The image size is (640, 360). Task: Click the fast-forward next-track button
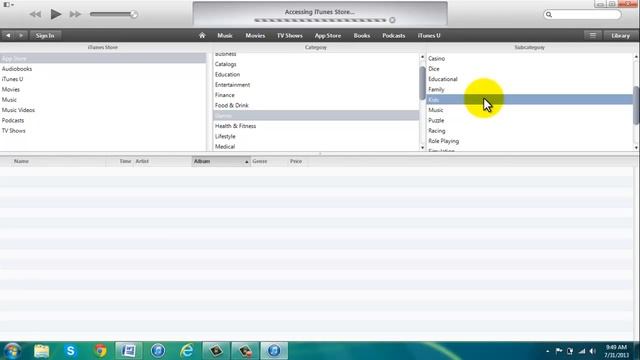[75, 14]
